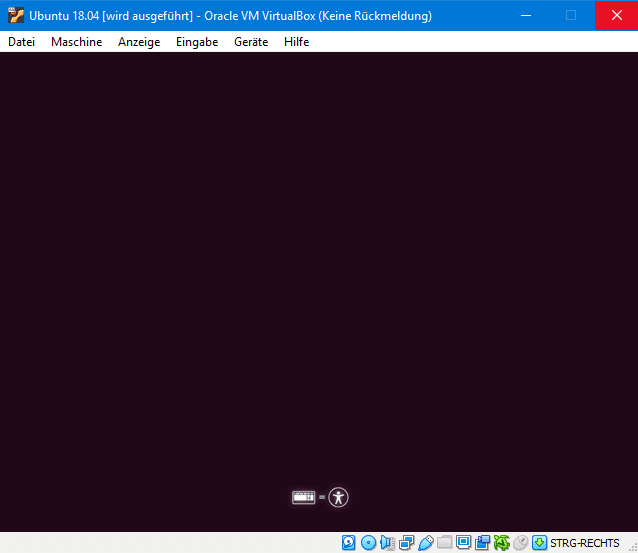Click the window resize grip in status bar
The image size is (638, 553).
click(633, 548)
